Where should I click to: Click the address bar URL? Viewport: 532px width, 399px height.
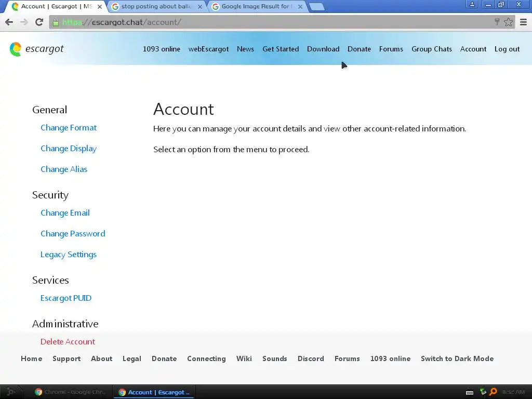122,22
